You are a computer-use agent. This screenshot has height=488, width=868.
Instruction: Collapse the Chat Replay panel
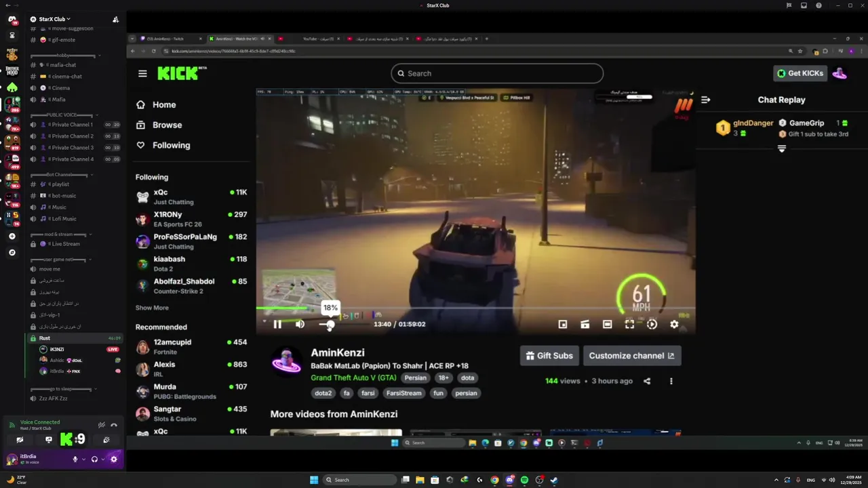coord(705,100)
